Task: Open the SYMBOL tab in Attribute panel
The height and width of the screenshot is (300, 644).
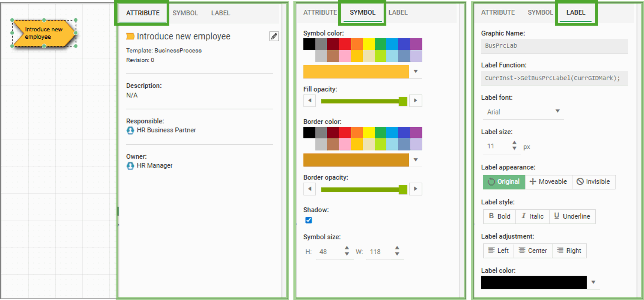Action: [x=185, y=13]
